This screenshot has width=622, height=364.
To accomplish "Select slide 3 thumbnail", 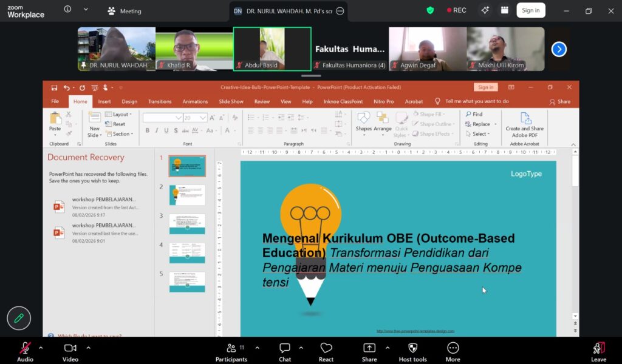I will coord(187,224).
